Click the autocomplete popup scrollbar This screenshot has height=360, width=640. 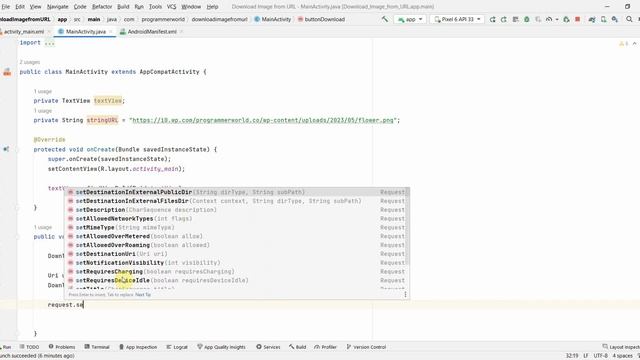pyautogui.click(x=408, y=227)
